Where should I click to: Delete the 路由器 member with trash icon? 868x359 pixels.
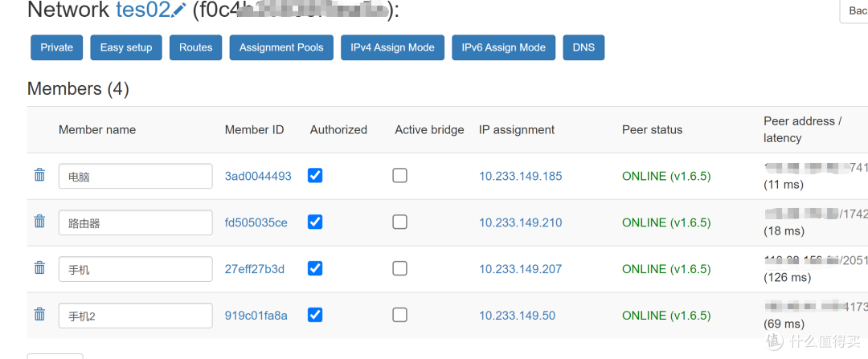(x=39, y=222)
